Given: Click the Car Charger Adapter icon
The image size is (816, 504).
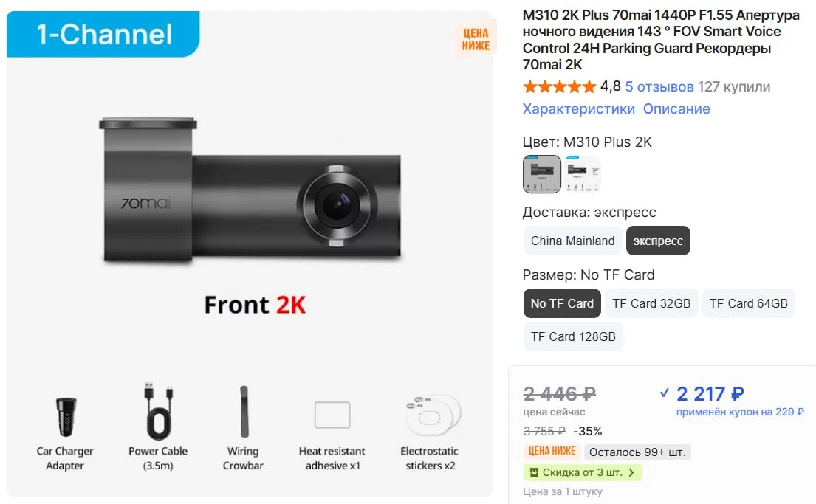Looking at the screenshot, I should point(66,417).
